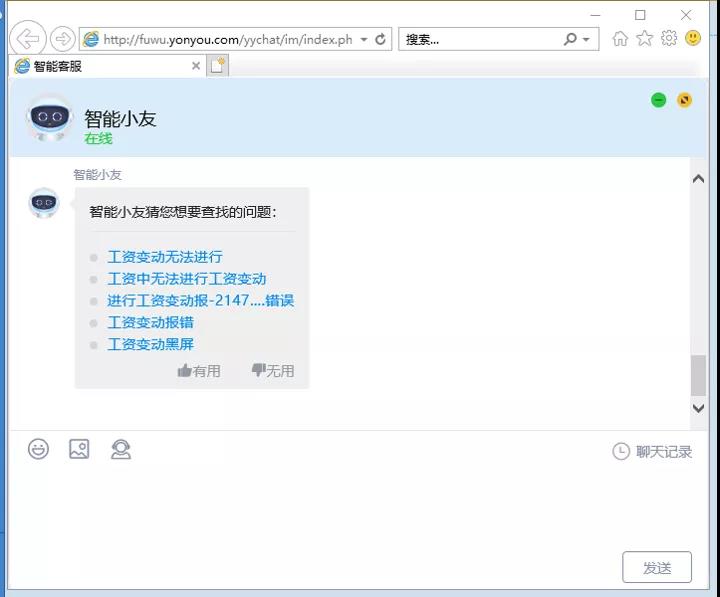Open favorites star icon
Viewport: 720px width, 597px height.
pyautogui.click(x=644, y=39)
